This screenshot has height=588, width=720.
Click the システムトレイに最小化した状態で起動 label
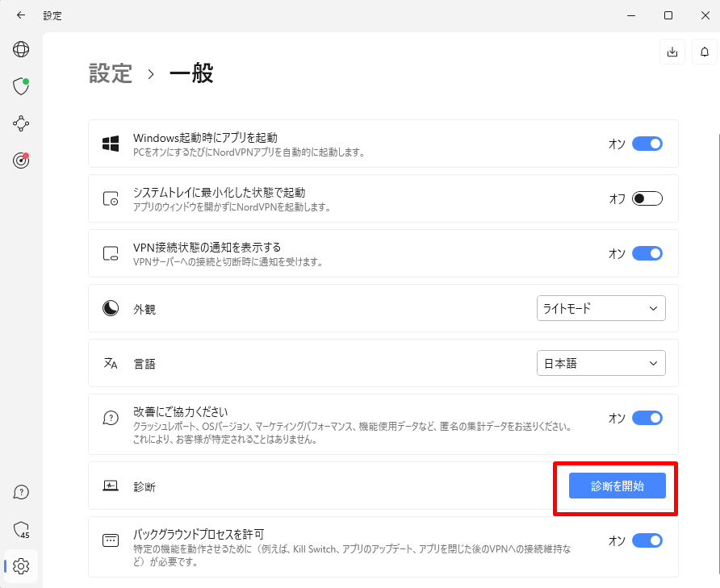pos(219,192)
